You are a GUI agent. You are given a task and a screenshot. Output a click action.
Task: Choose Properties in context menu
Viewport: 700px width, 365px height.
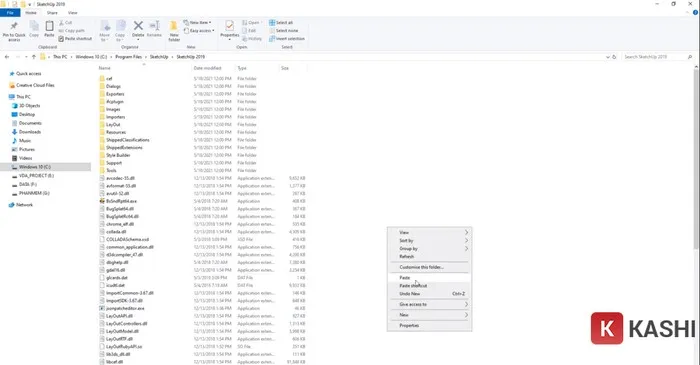click(429, 326)
